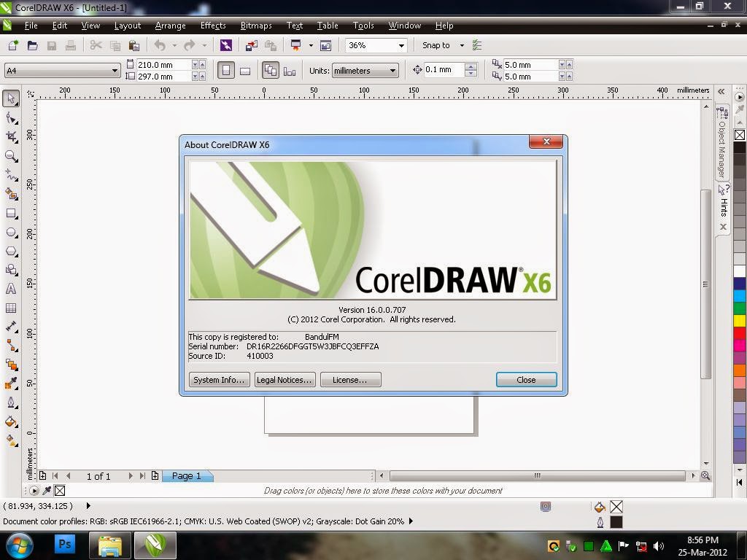747x560 pixels.
Task: Click the nudge distance 0.1 mm field
Action: tap(443, 69)
